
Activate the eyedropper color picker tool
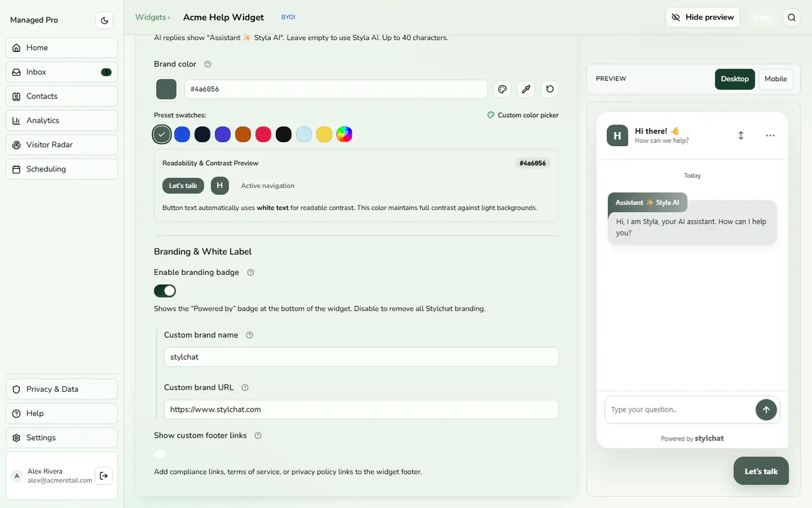[x=526, y=90]
